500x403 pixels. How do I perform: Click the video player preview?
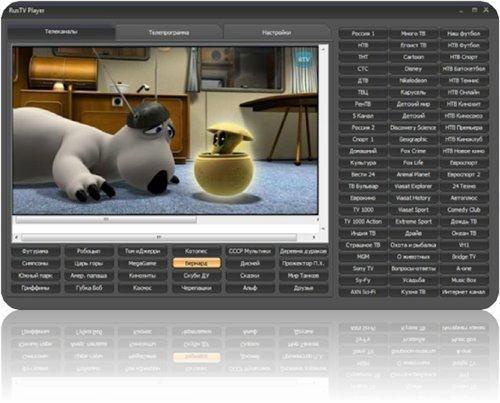point(165,130)
